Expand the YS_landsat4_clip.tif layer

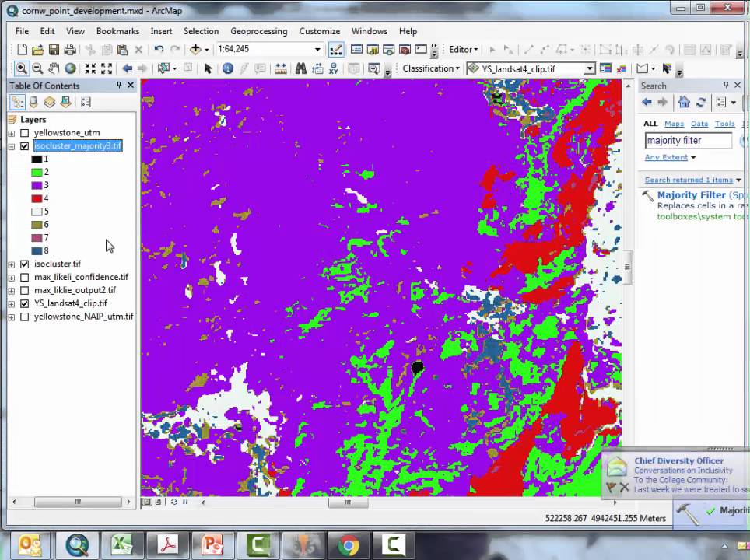[12, 303]
